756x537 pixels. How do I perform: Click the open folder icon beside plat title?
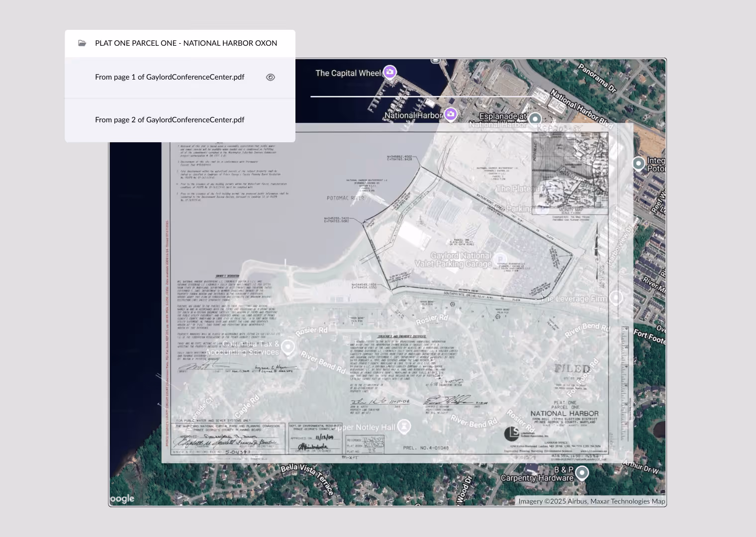(82, 43)
